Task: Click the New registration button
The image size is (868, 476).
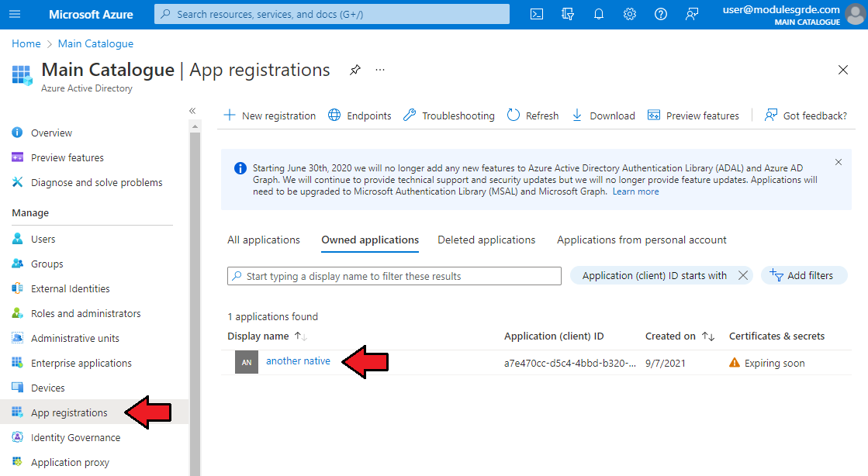Action: [270, 116]
